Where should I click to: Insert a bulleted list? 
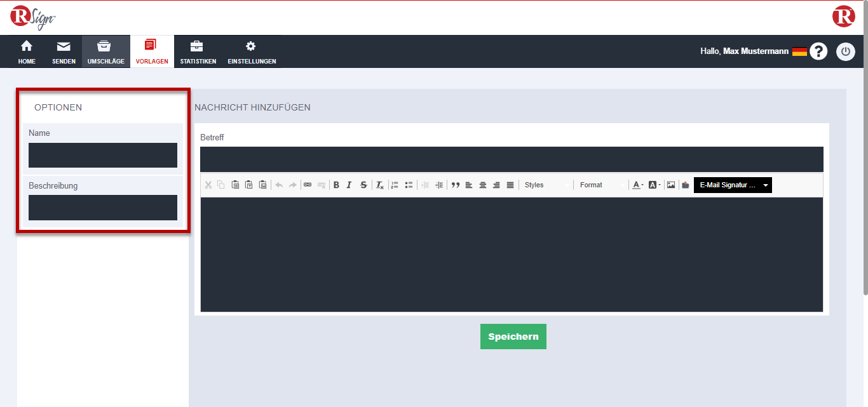pyautogui.click(x=409, y=185)
